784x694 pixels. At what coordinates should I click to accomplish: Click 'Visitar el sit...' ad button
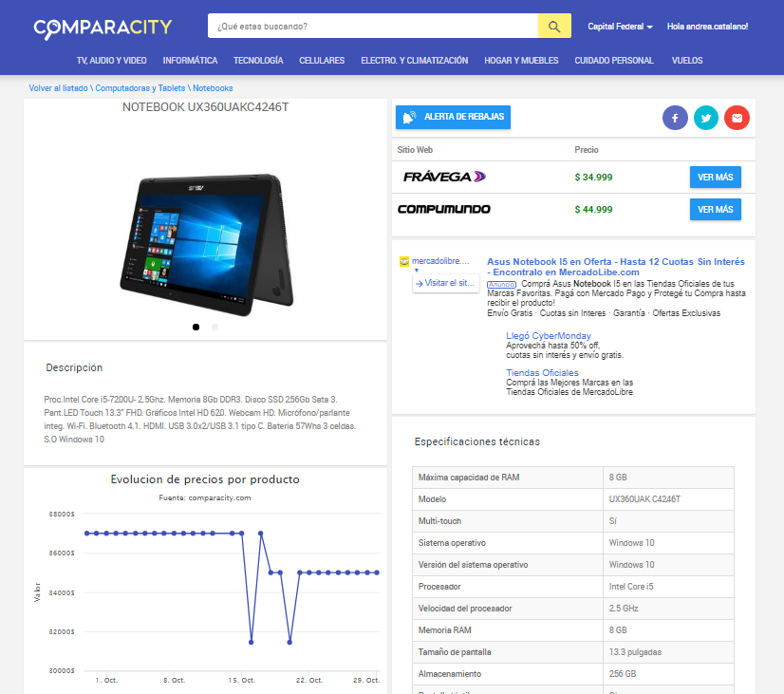pyautogui.click(x=445, y=283)
